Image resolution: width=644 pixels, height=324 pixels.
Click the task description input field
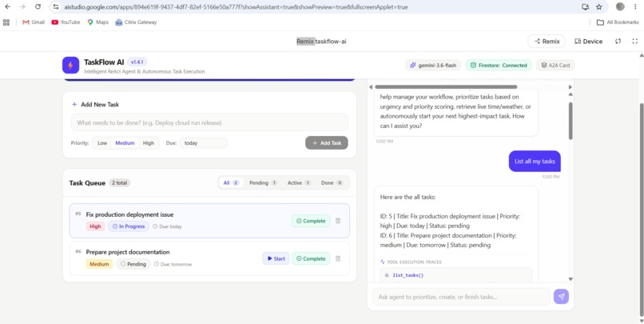[209, 122]
